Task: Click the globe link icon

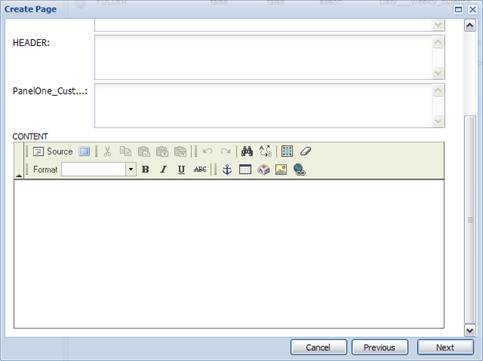Action: [x=299, y=170]
